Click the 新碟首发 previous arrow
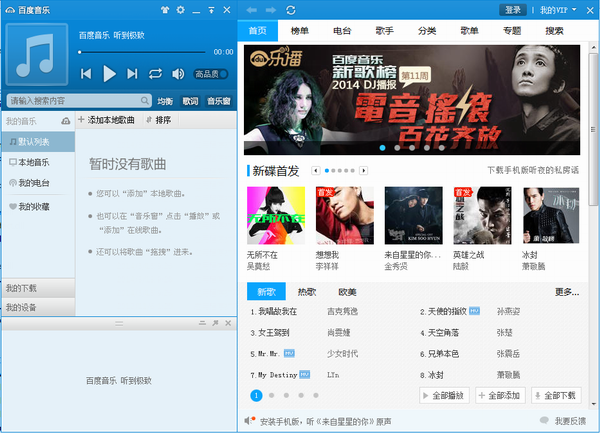The width and height of the screenshot is (600, 434). coord(316,170)
